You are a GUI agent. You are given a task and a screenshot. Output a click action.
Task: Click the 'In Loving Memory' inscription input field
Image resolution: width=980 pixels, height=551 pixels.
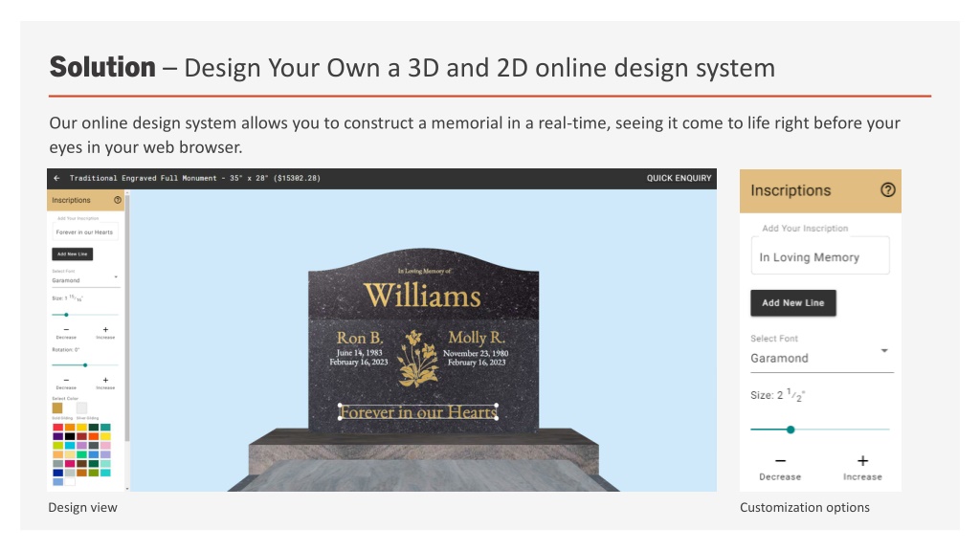(x=820, y=256)
